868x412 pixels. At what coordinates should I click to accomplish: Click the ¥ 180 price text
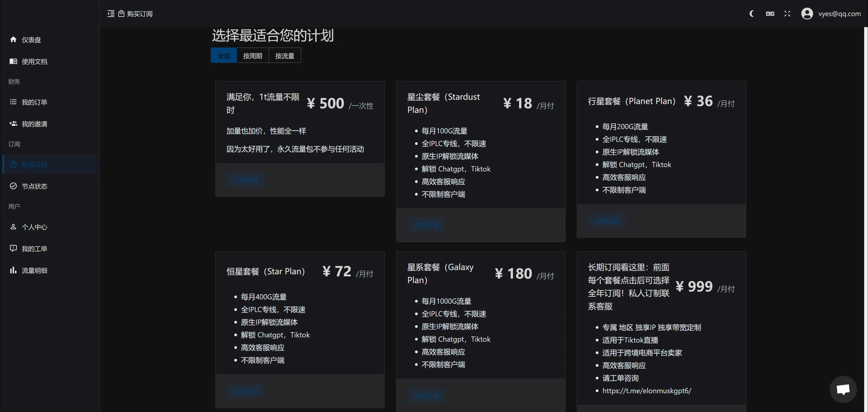pyautogui.click(x=513, y=273)
